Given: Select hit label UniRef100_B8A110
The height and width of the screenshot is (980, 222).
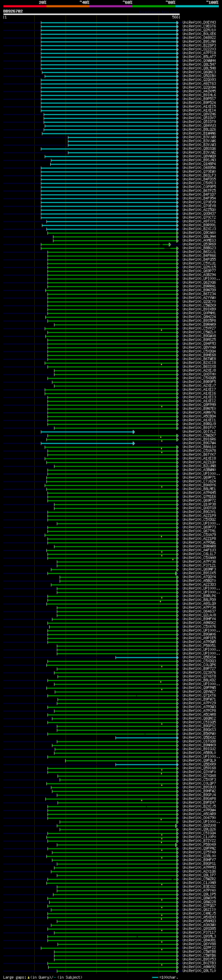Looking at the screenshot, I should (199, 447).
